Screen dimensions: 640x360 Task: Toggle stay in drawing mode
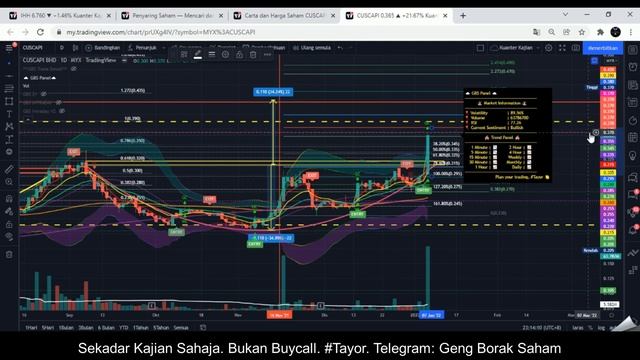click(x=9, y=211)
